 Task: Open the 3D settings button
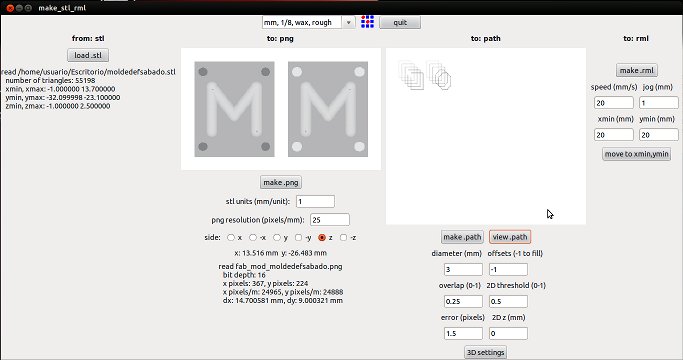click(485, 352)
